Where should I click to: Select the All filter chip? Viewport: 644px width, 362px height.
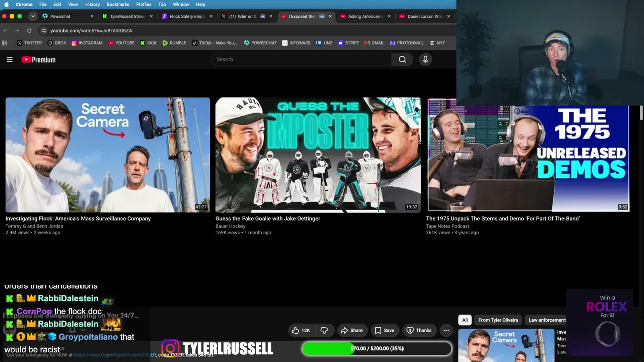pyautogui.click(x=465, y=320)
